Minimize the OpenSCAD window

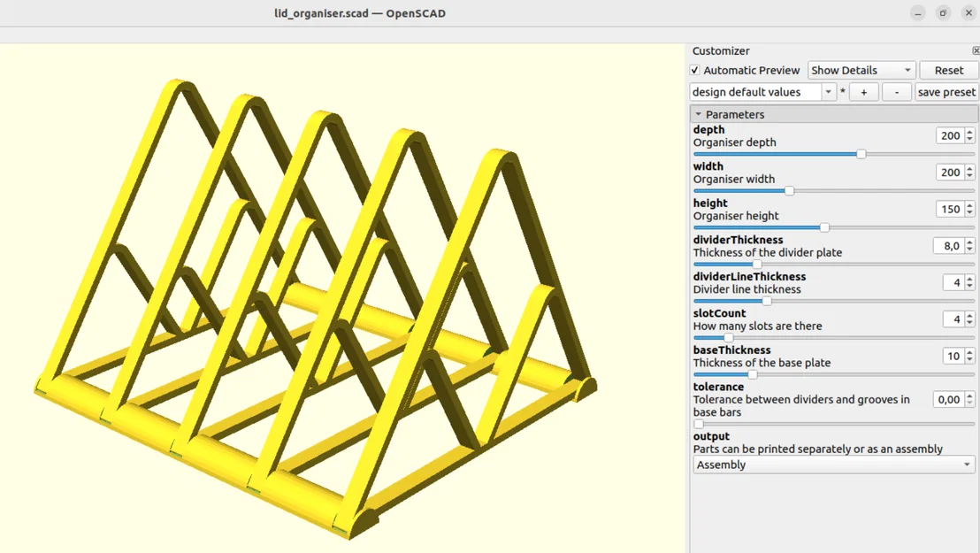tap(917, 13)
